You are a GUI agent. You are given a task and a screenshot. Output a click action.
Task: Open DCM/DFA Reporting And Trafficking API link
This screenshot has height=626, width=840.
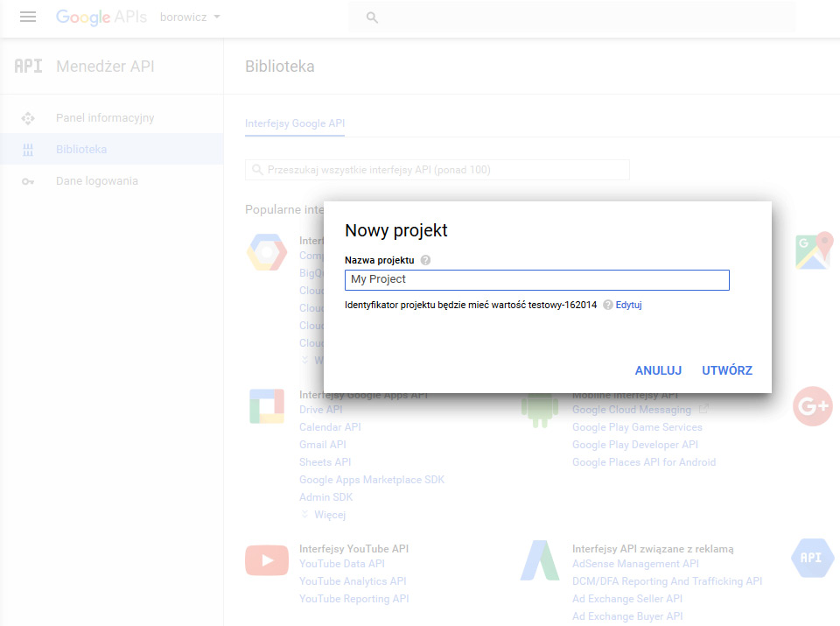tap(667, 581)
